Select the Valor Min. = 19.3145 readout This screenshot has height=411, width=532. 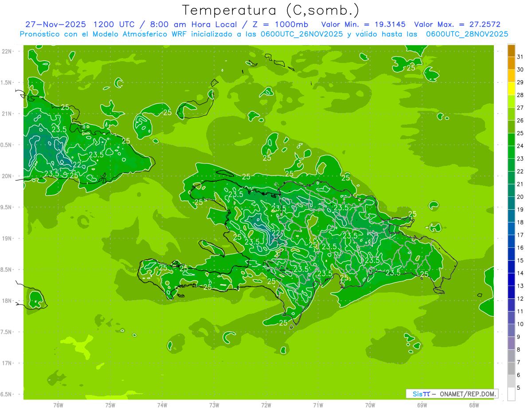(x=364, y=24)
